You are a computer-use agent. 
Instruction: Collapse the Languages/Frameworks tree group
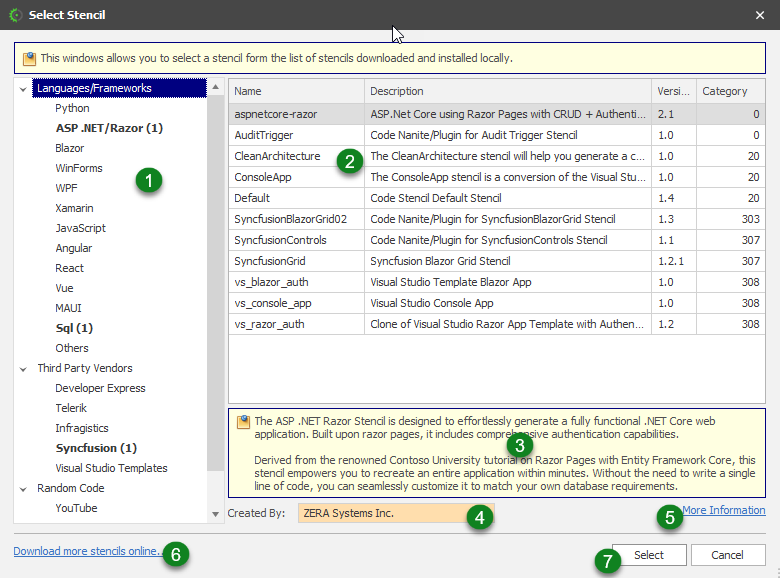[24, 88]
